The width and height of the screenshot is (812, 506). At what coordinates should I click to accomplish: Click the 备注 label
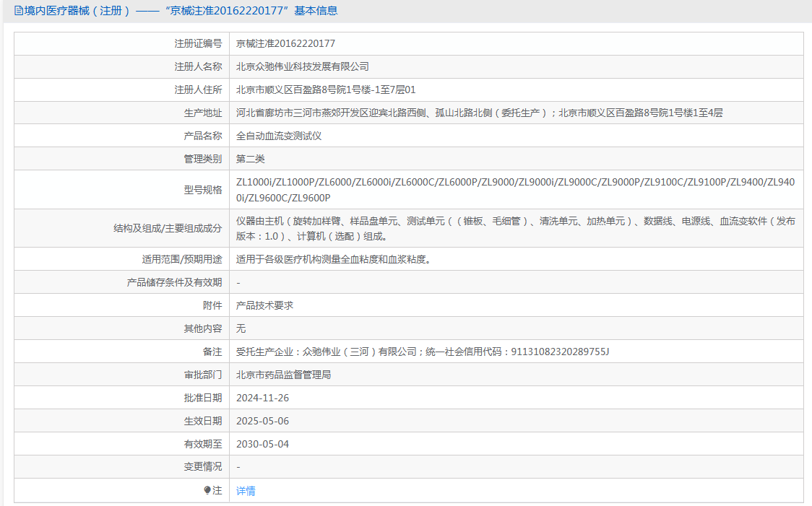click(x=212, y=352)
